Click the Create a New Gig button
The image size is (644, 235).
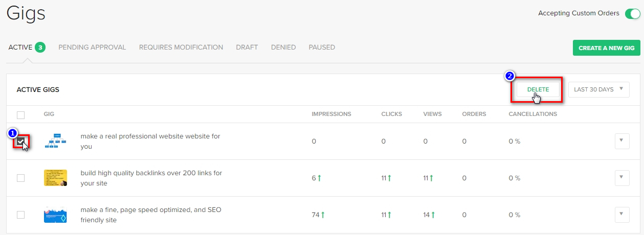point(606,48)
